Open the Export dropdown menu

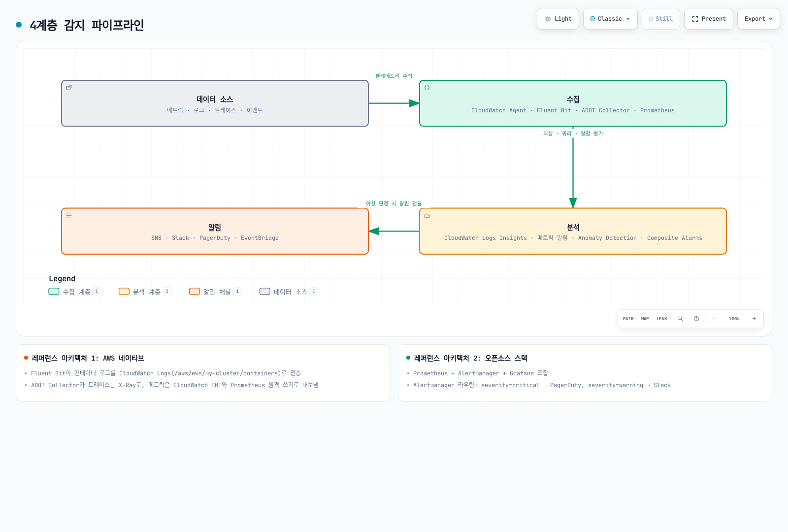click(x=758, y=19)
